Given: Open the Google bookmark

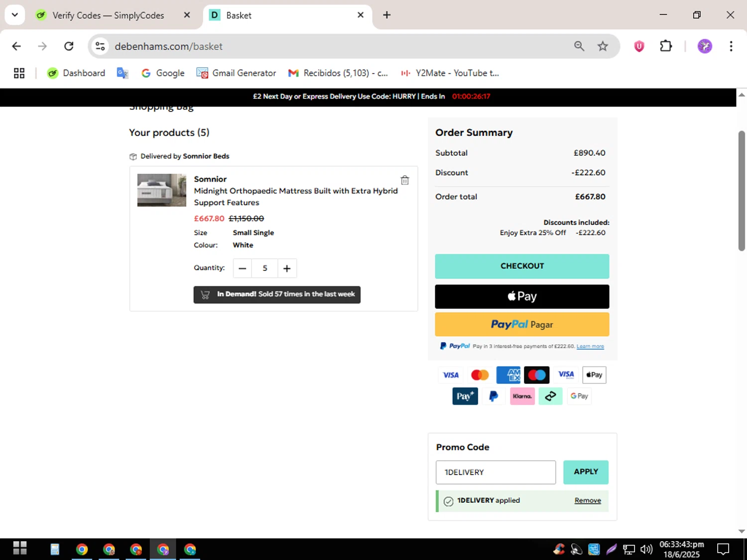Looking at the screenshot, I should (163, 73).
